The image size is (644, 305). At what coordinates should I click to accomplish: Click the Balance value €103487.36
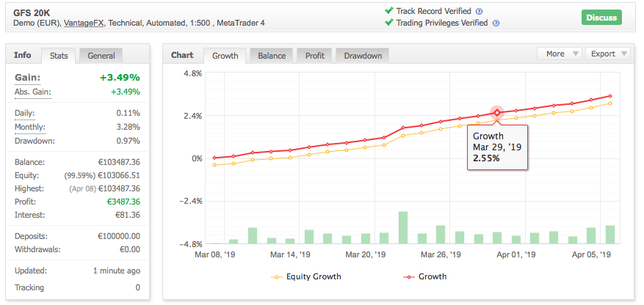point(119,162)
